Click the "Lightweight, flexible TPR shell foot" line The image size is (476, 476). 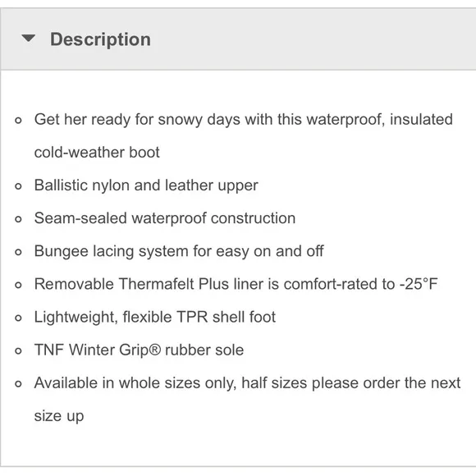tap(155, 318)
